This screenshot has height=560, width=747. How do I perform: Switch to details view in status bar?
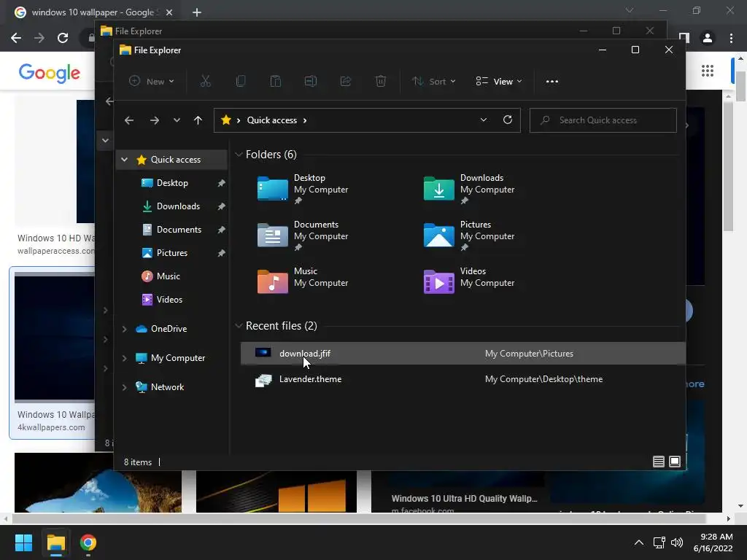click(x=659, y=462)
